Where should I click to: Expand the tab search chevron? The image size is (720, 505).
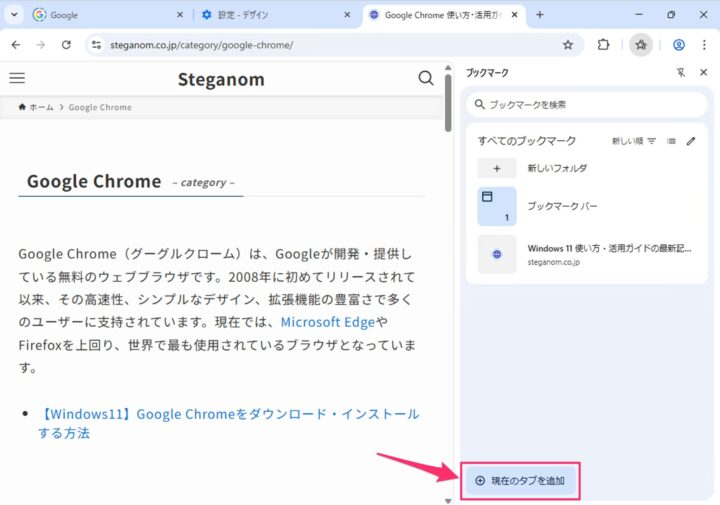point(14,15)
